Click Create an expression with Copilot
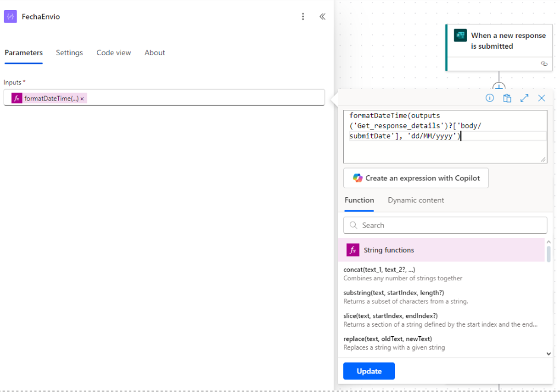 coord(416,178)
